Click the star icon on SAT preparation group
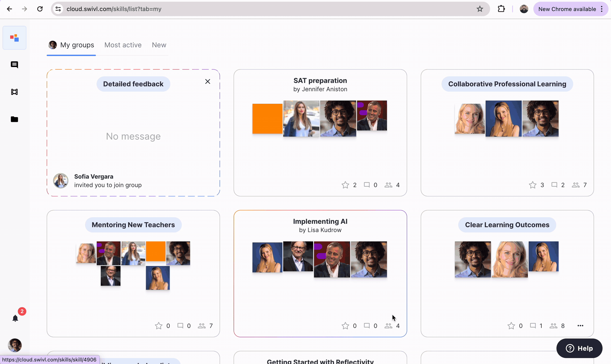The height and width of the screenshot is (364, 611). tap(345, 185)
